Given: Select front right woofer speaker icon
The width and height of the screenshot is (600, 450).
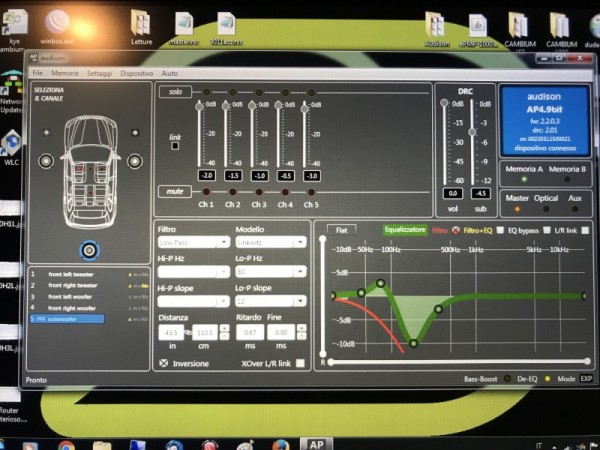Looking at the screenshot, I should click(x=135, y=161).
